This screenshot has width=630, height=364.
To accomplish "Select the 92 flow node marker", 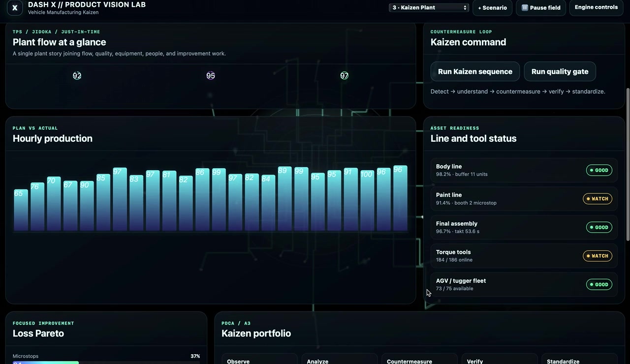I will 77,76.
